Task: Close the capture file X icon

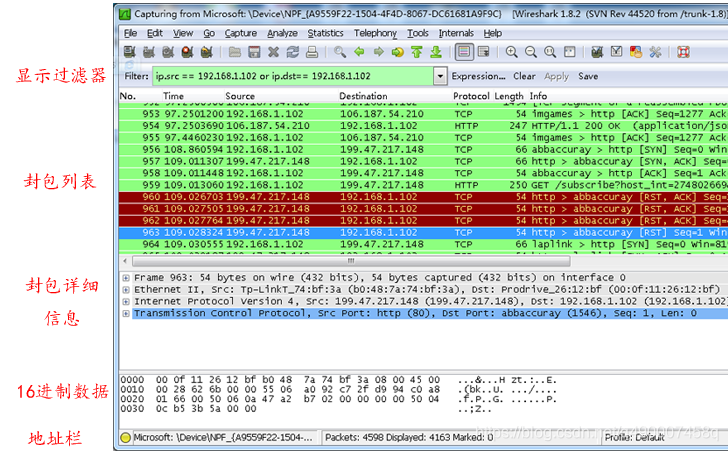Action: tap(273, 52)
